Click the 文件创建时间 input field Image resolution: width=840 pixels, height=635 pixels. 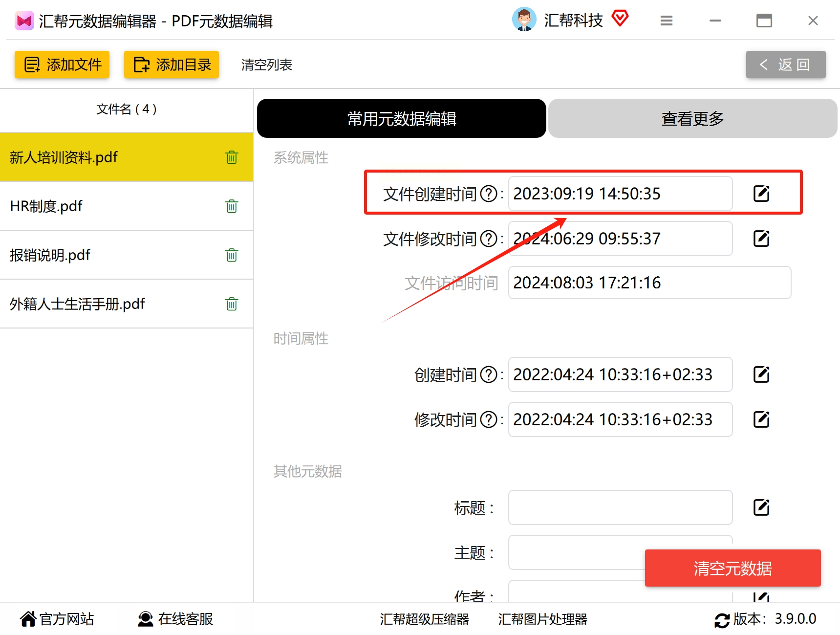[621, 194]
